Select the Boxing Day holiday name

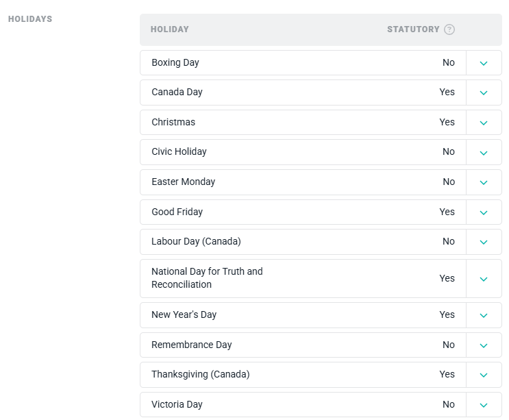tap(175, 63)
